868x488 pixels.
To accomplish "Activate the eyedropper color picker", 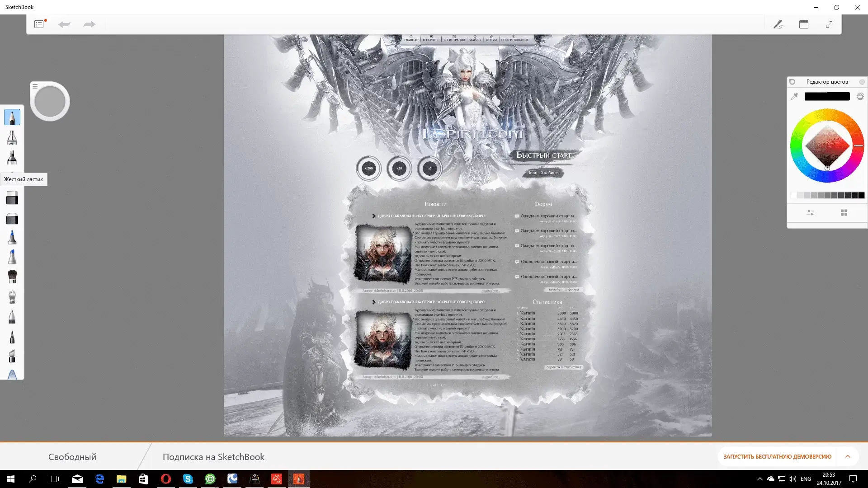I will pyautogui.click(x=794, y=96).
